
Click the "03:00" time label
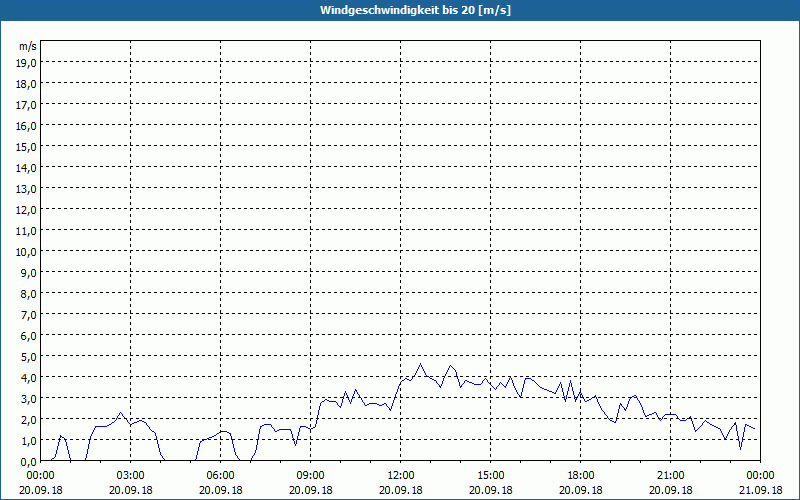coord(131,476)
